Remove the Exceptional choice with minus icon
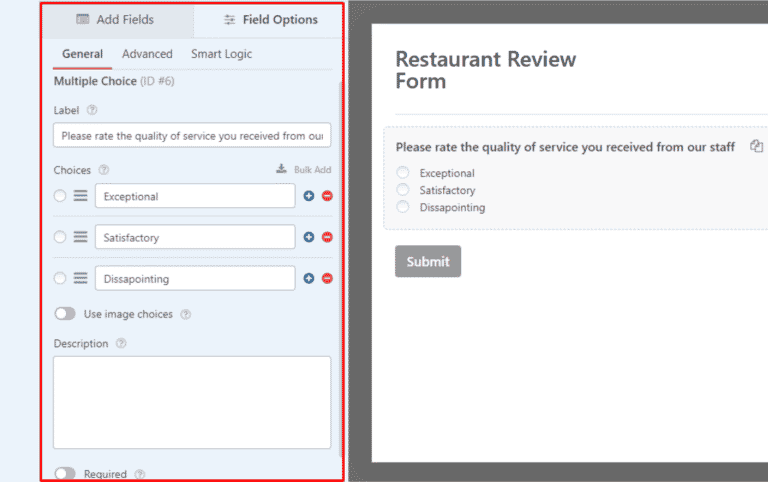The image size is (768, 482). tap(327, 196)
